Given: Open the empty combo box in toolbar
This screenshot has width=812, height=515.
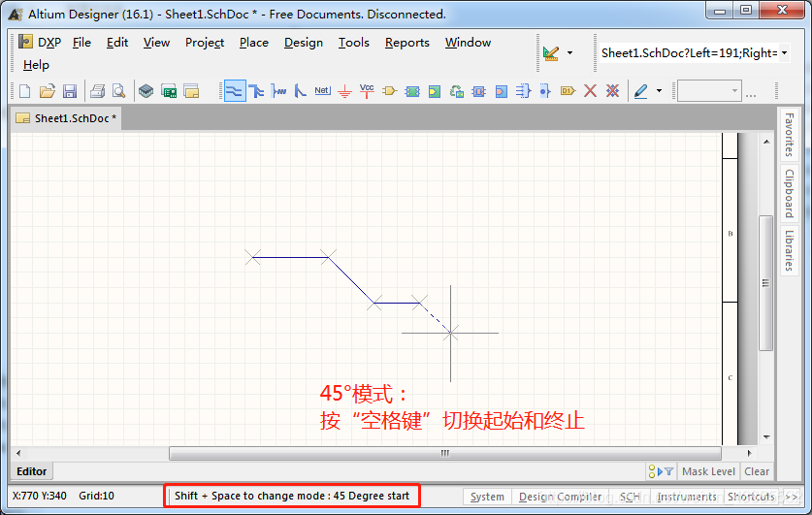Looking at the screenshot, I should pyautogui.click(x=709, y=91).
